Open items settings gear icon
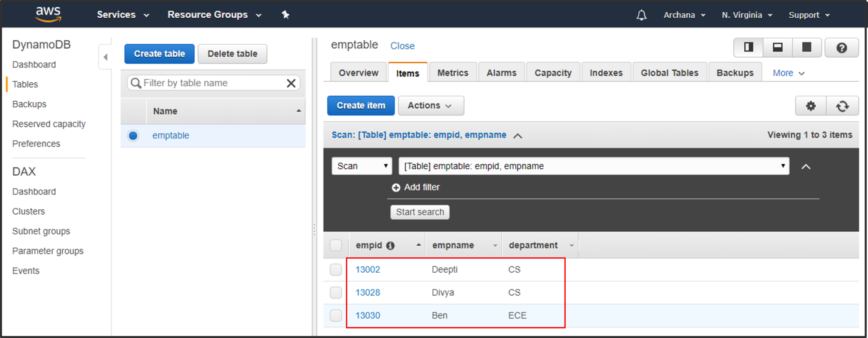 (811, 106)
